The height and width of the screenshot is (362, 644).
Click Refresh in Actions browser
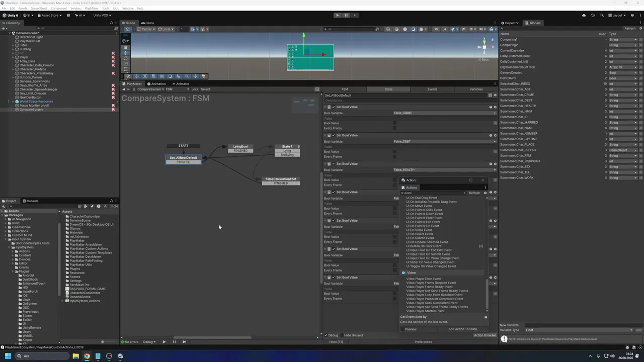pyautogui.click(x=474, y=193)
